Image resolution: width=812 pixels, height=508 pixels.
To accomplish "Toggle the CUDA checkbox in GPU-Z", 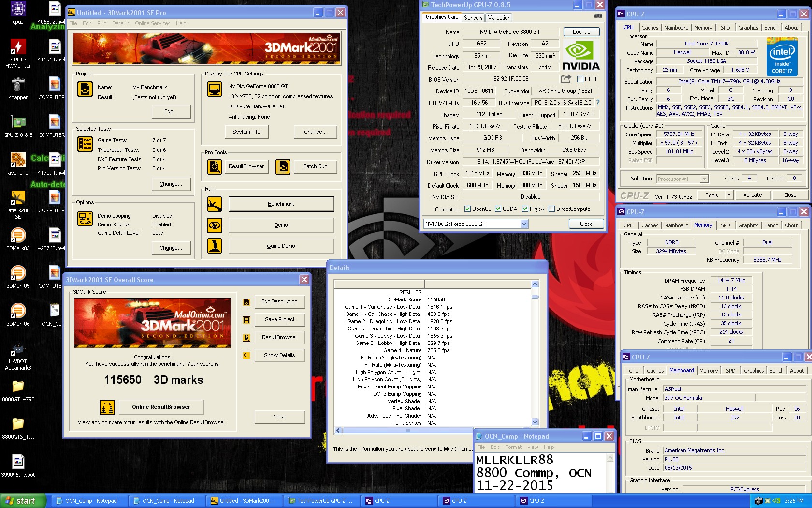I will click(498, 209).
